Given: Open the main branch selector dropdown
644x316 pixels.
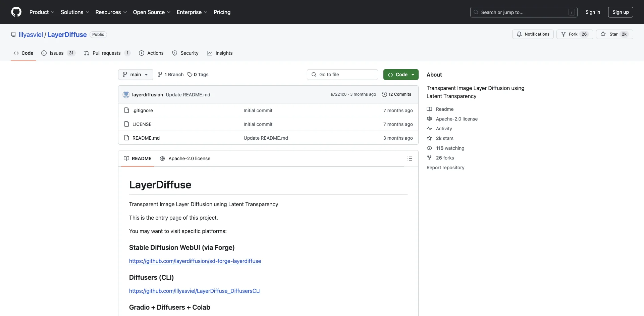Looking at the screenshot, I should coord(136,75).
